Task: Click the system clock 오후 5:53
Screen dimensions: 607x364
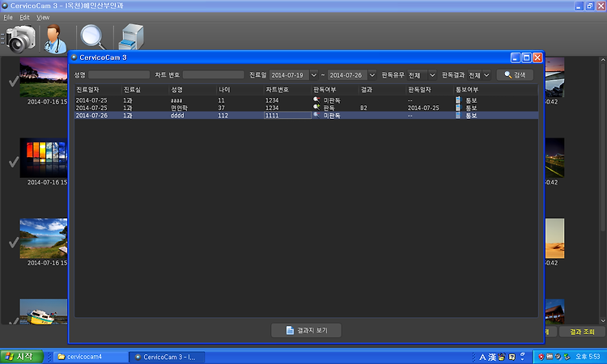Action: (588, 357)
